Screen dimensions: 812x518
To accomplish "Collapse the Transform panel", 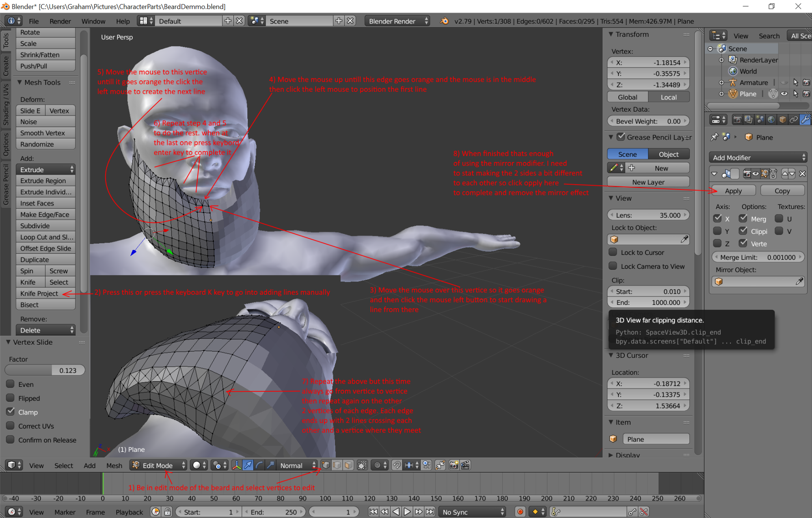I will coord(611,35).
